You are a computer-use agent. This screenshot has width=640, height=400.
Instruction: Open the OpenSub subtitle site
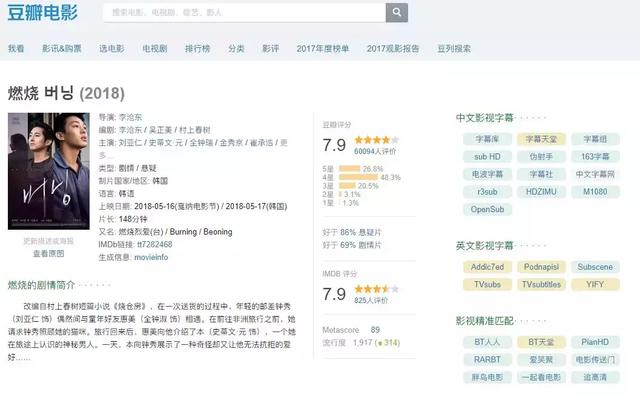point(487,209)
